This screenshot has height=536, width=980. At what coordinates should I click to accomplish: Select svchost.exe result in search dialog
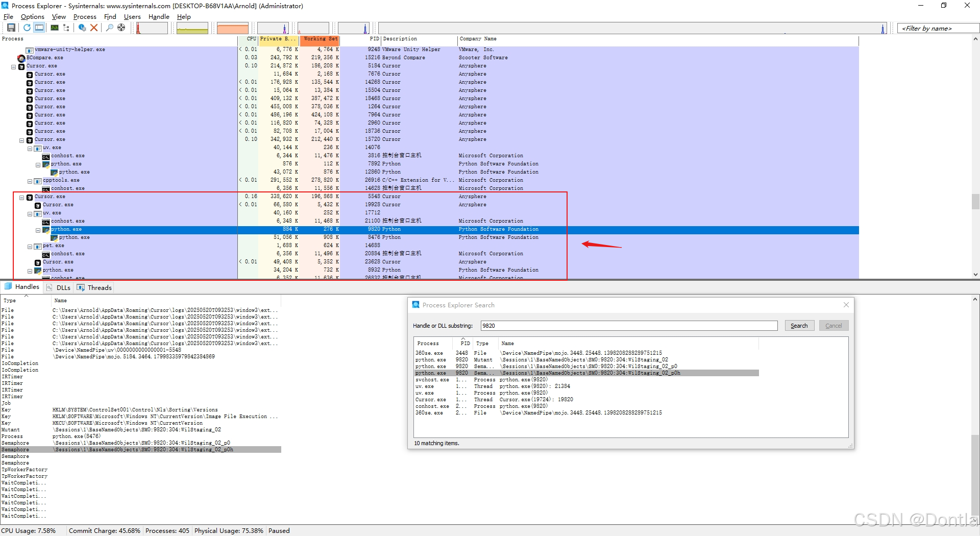[586, 380]
